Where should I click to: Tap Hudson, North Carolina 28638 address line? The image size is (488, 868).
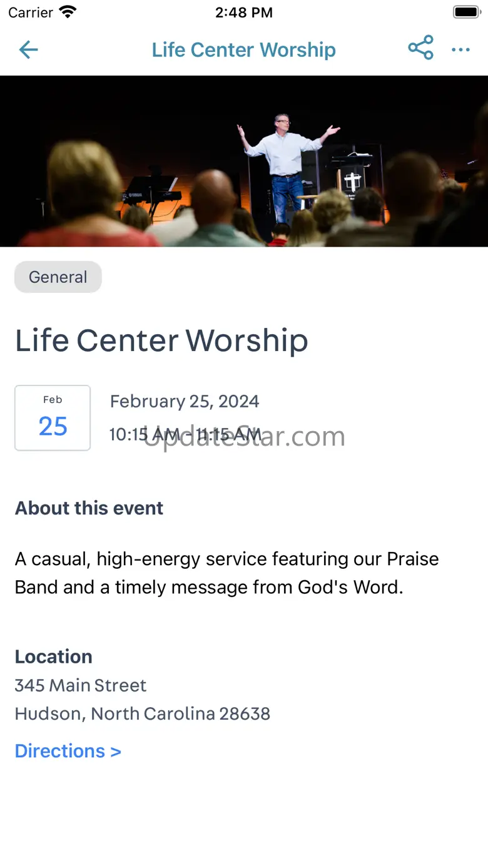pyautogui.click(x=143, y=713)
